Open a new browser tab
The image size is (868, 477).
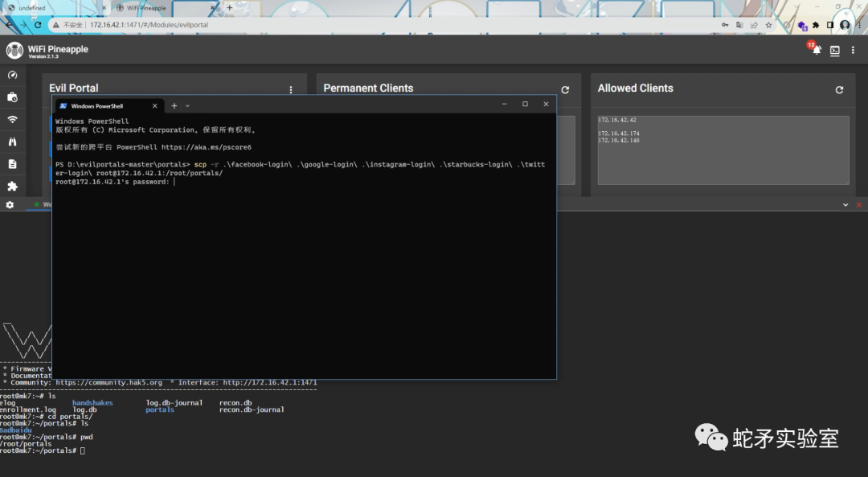(230, 8)
